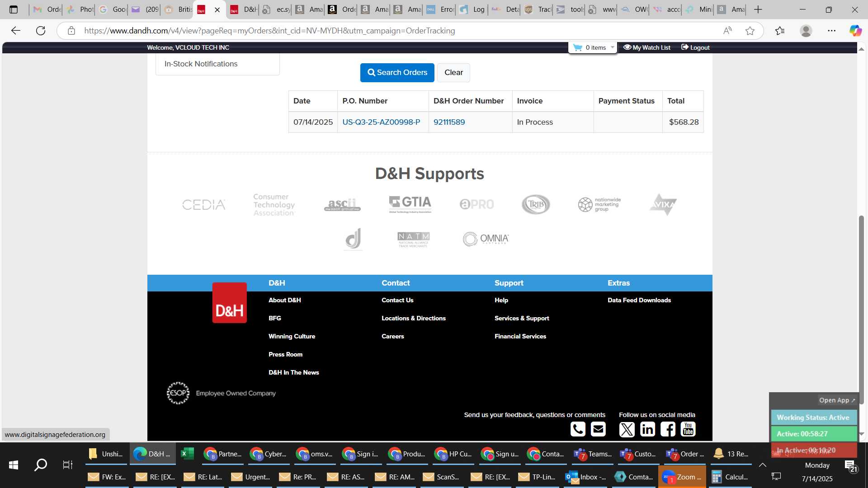Open Excel from the taskbar
868x488 pixels.
click(x=187, y=454)
